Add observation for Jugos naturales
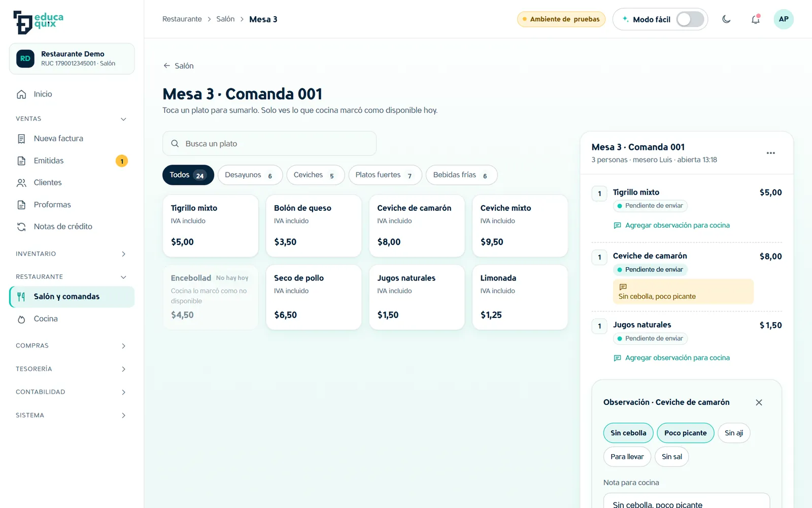 pos(672,358)
